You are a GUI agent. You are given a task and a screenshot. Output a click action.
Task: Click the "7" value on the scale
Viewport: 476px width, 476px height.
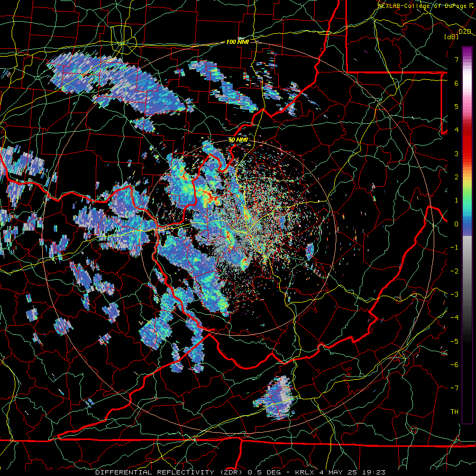point(456,59)
